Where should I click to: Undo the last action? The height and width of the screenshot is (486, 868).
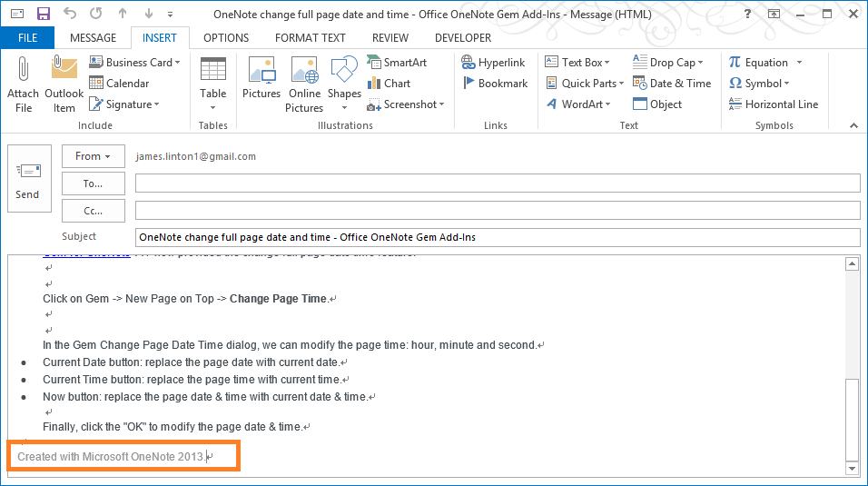(x=70, y=14)
